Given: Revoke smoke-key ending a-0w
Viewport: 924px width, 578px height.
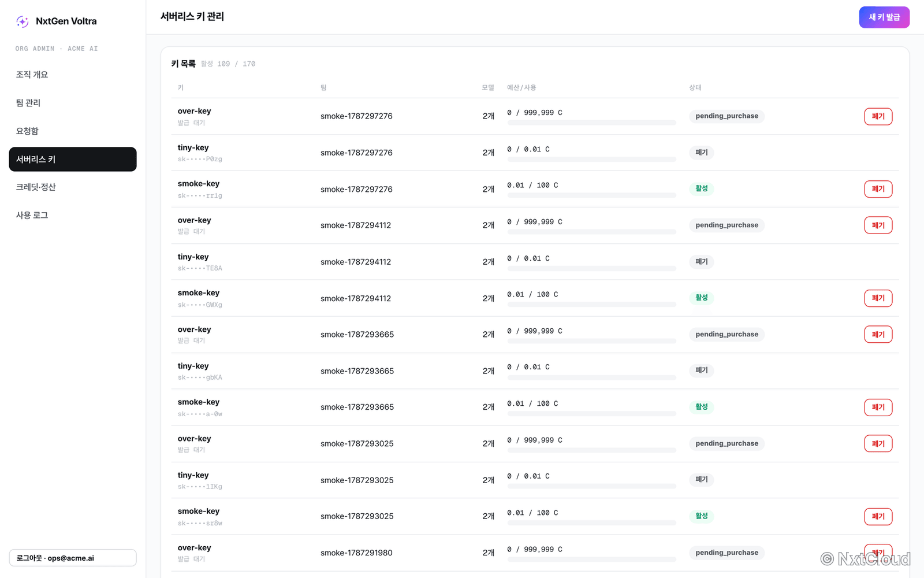Looking at the screenshot, I should (x=878, y=407).
